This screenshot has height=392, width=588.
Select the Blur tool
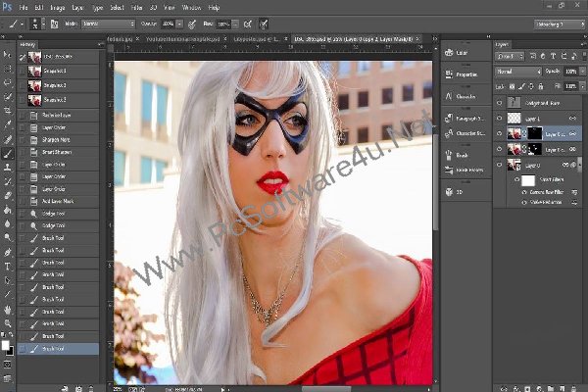click(x=7, y=224)
